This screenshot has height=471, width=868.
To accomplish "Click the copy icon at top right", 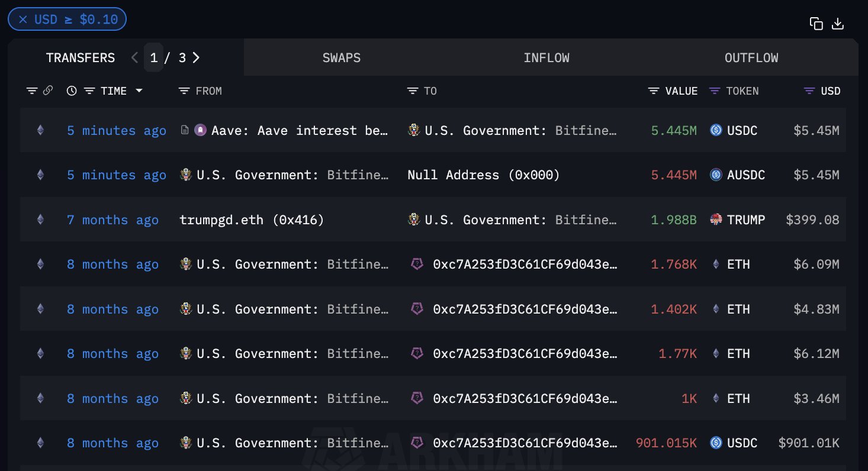I will (816, 24).
